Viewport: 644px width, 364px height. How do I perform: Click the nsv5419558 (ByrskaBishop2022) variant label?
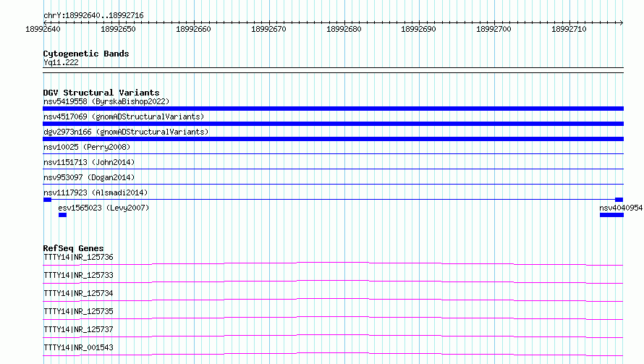106,101
